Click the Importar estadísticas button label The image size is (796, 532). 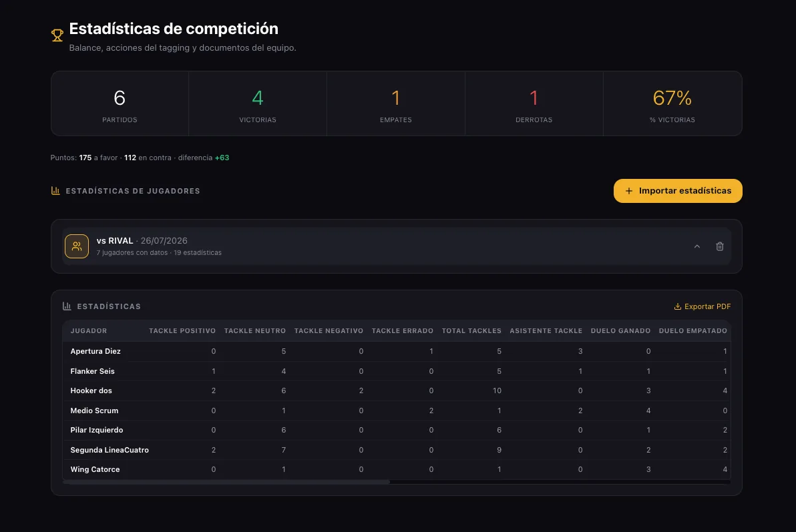point(685,191)
